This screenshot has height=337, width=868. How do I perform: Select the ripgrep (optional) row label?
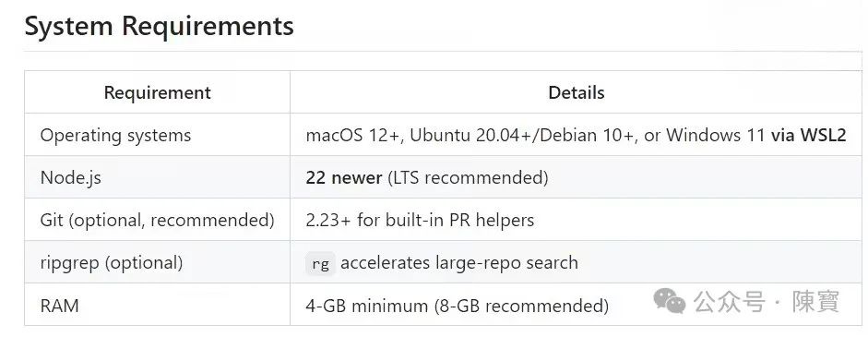112,263
